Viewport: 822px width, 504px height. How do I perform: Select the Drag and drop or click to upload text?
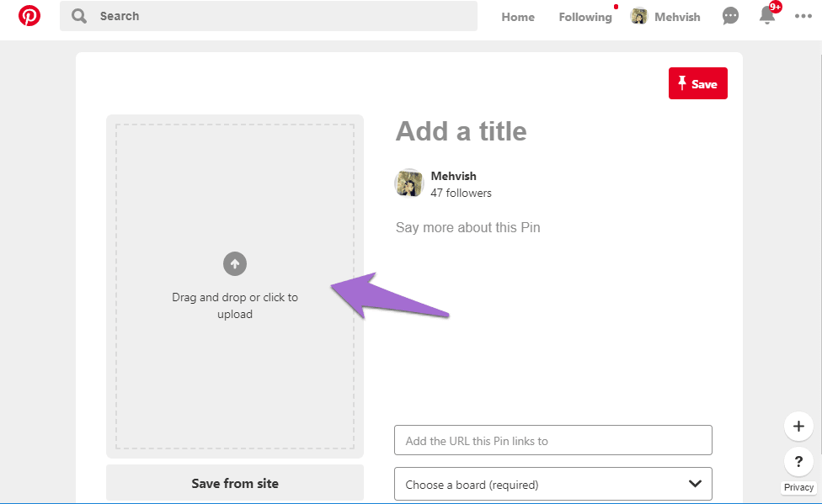[x=235, y=305]
